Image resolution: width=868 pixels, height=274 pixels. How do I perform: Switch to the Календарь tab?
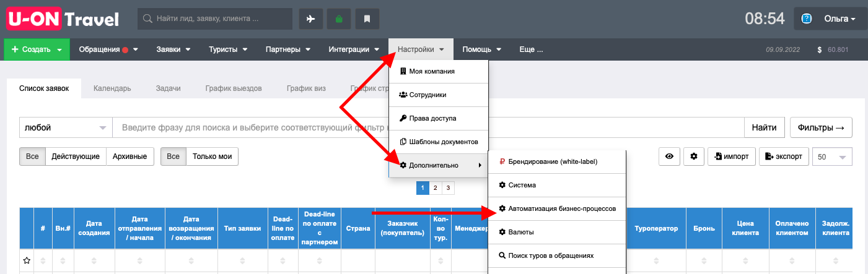click(112, 88)
